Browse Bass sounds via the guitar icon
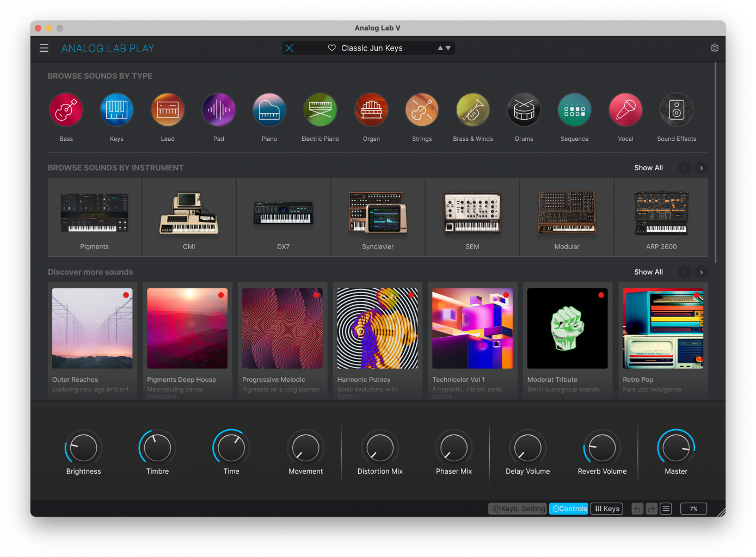The width and height of the screenshot is (756, 557). (66, 110)
